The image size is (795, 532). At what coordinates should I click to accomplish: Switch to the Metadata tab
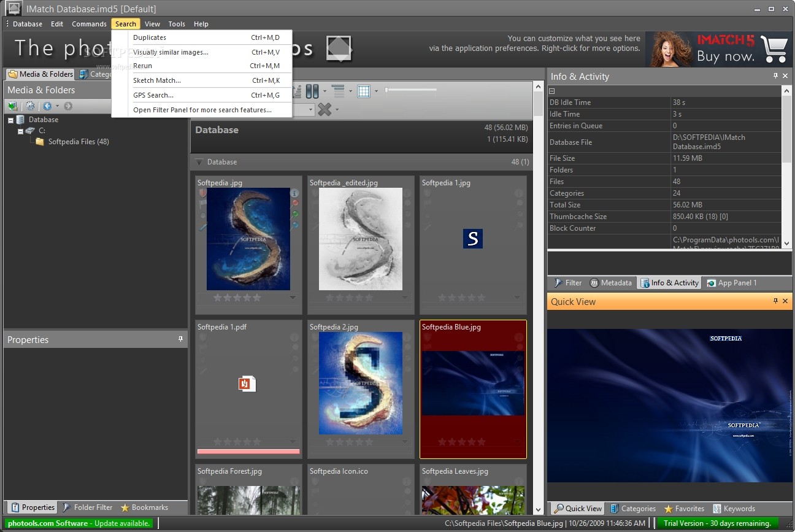pos(610,283)
